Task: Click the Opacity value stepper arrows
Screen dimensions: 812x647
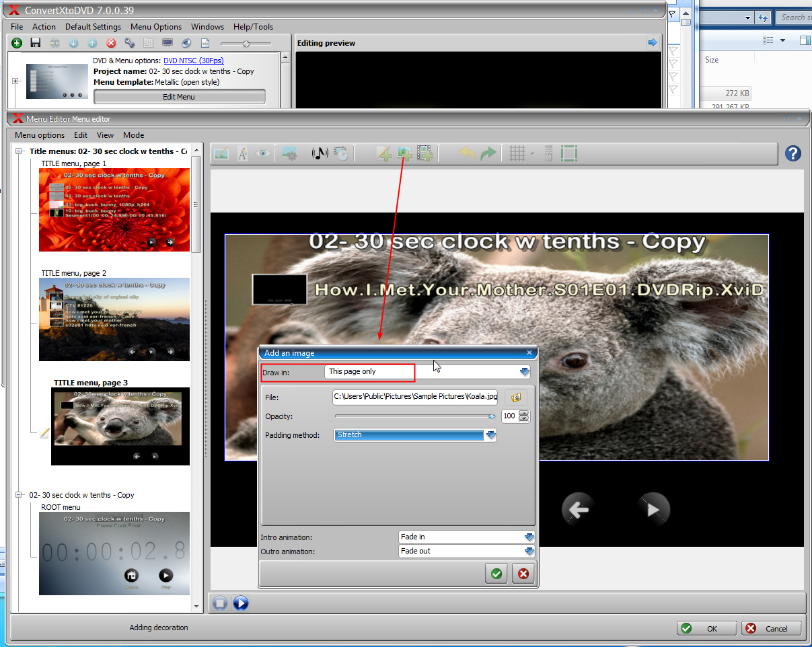Action: (x=525, y=416)
